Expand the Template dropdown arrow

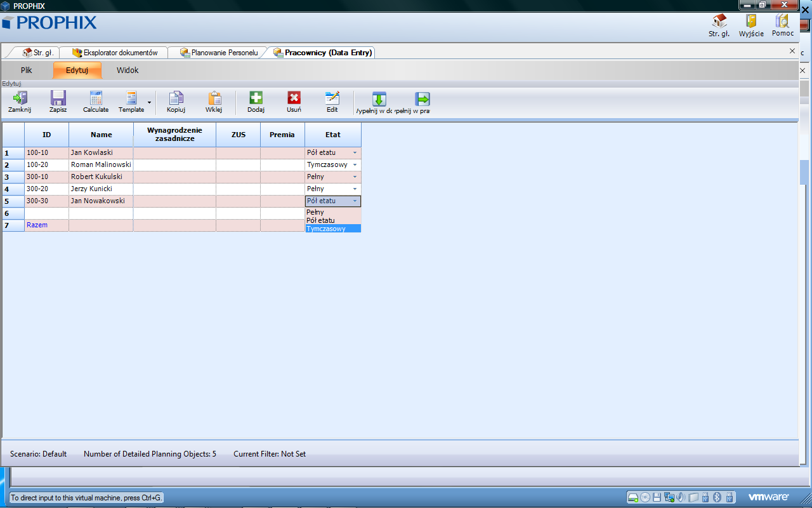click(149, 102)
